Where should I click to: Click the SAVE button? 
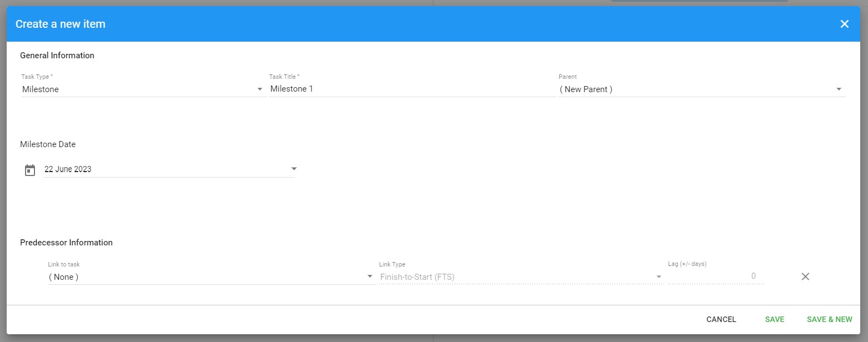(774, 319)
